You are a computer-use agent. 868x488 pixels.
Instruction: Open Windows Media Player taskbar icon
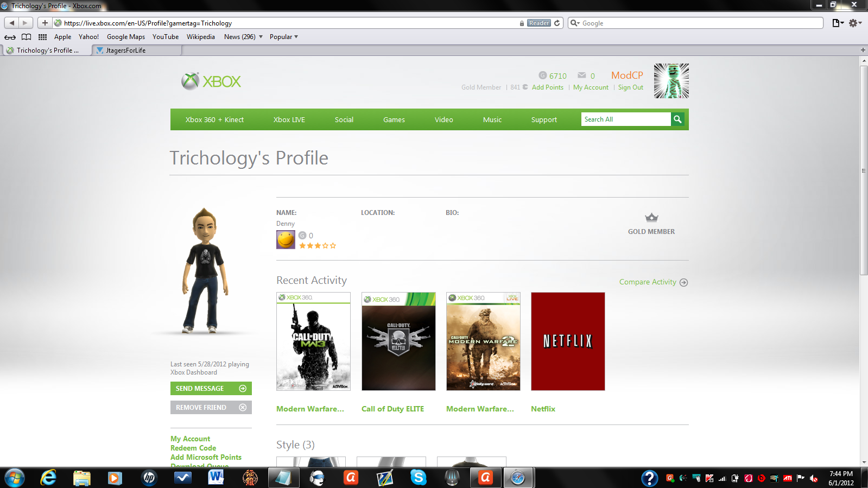coord(115,478)
